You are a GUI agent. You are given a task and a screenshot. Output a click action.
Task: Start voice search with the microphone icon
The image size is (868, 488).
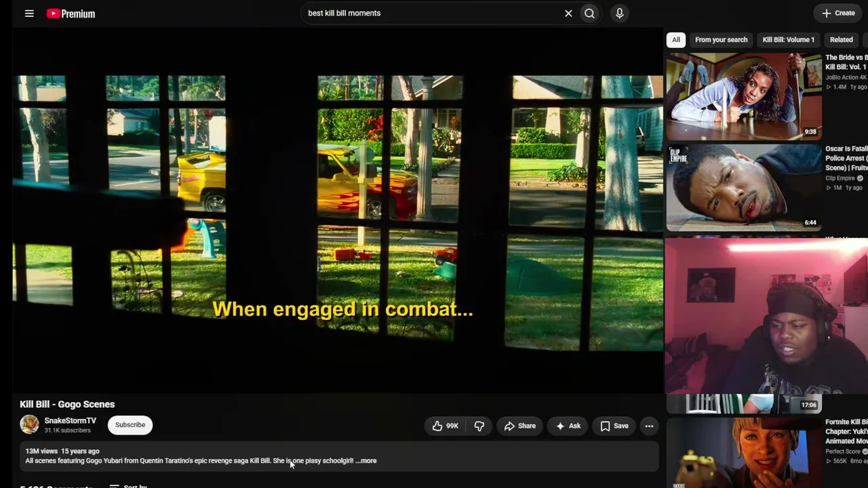(619, 14)
